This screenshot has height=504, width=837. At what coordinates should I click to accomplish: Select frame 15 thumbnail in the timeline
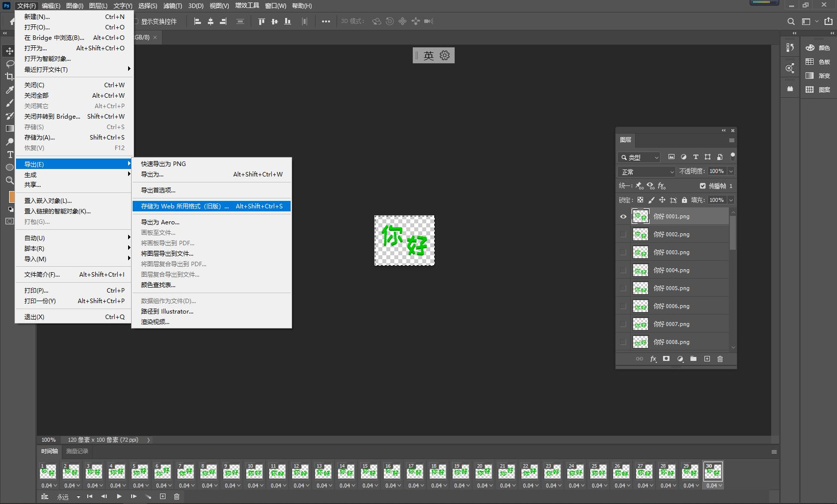tap(369, 471)
